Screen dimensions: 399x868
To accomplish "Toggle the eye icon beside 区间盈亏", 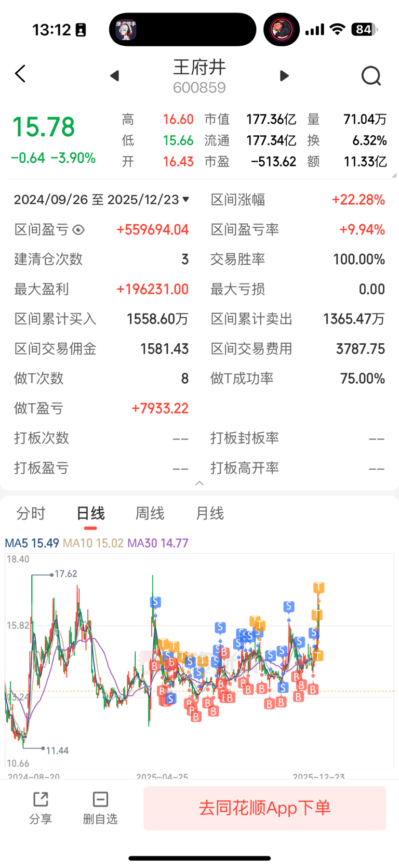I will click(78, 230).
